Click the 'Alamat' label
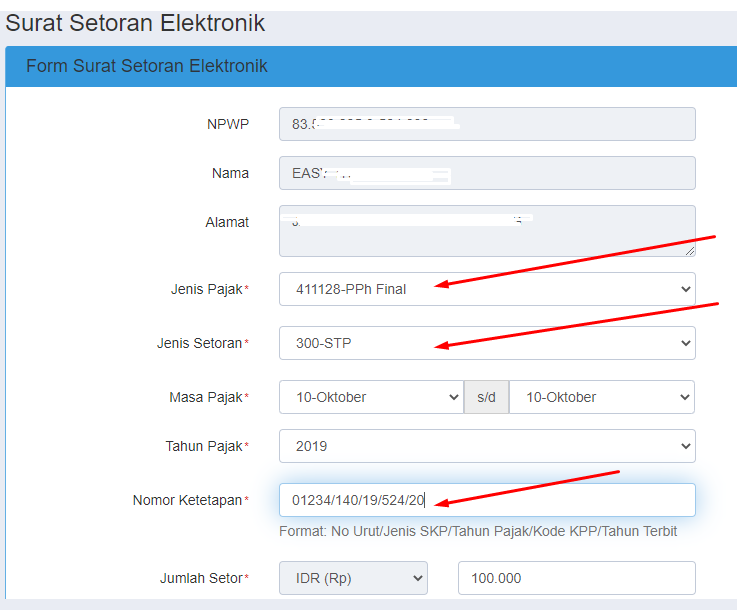737x610 pixels. coord(227,222)
